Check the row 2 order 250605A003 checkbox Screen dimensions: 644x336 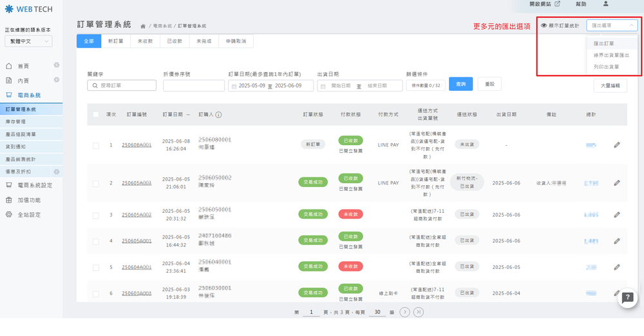click(96, 183)
